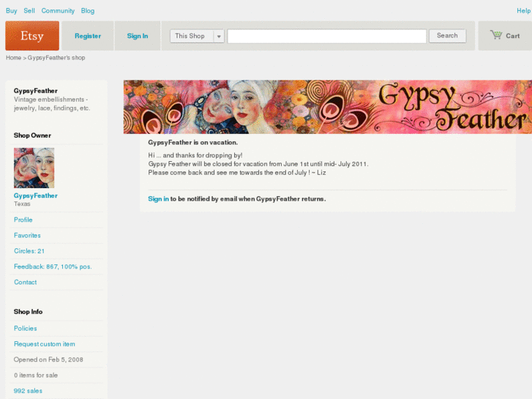Click the '0 items for sale' text
Screen dimensions: 532x399
pyautogui.click(x=36, y=376)
